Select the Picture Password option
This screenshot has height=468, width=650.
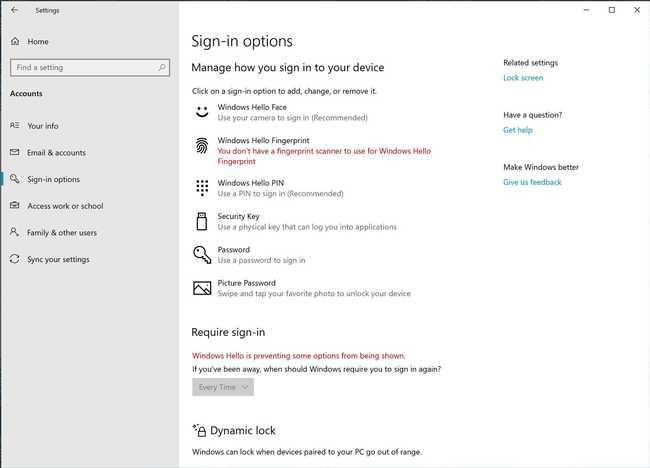click(x=301, y=288)
